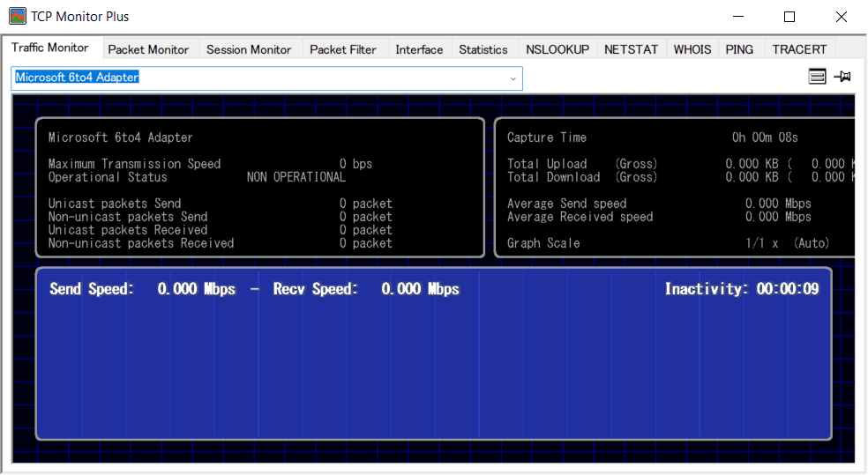The height and width of the screenshot is (475, 868).
Task: Minimize the TCP Monitor Plus window
Action: pos(738,17)
